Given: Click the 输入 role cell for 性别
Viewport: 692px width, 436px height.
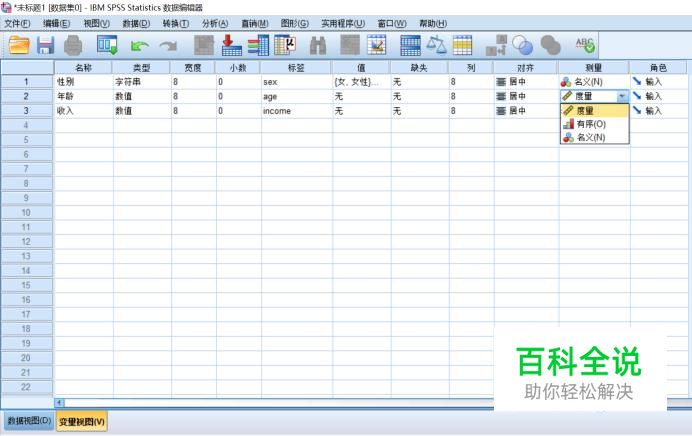Looking at the screenshot, I should click(x=659, y=82).
